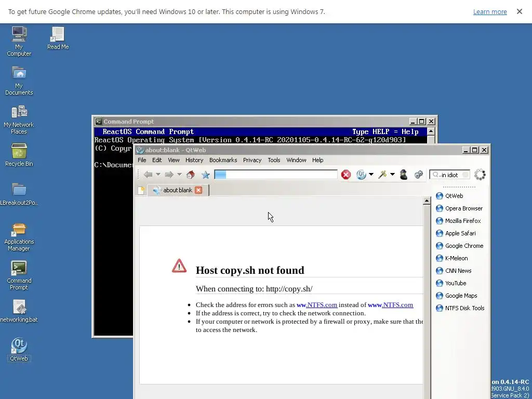Launch Applications Manager desktop icon
The image size is (532, 399).
click(x=19, y=237)
